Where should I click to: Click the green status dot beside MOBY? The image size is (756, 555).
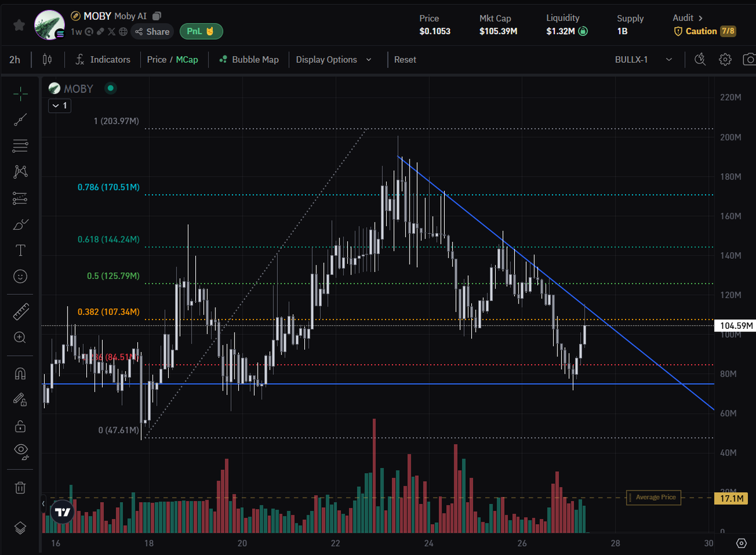click(110, 89)
